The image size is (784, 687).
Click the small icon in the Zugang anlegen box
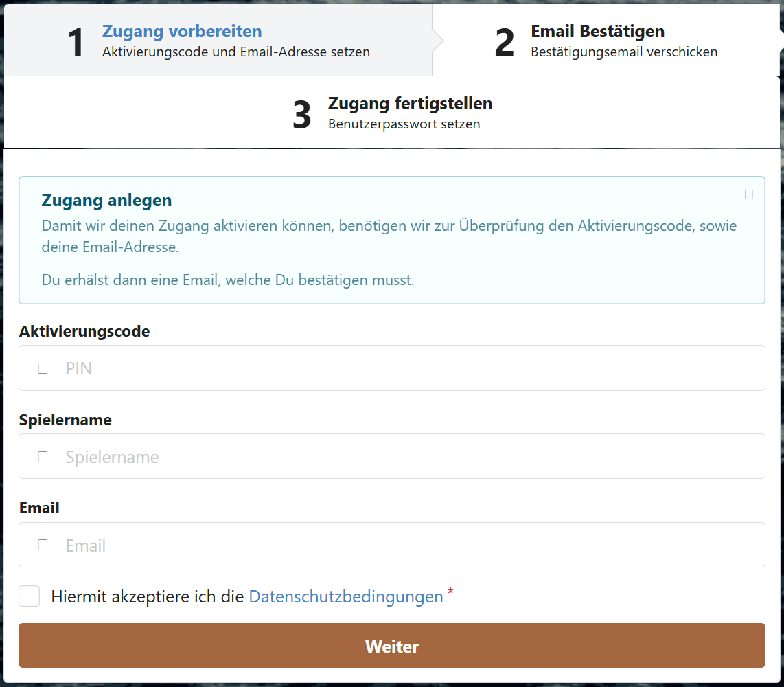[x=748, y=195]
